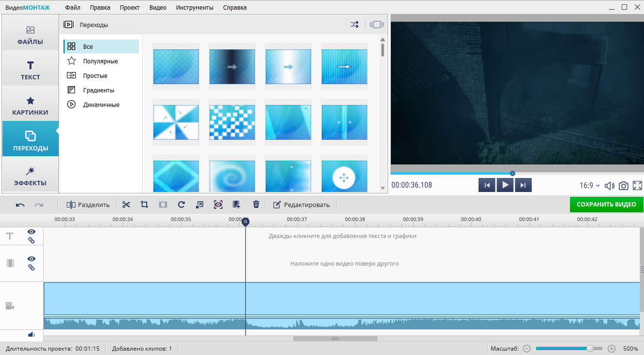Click the timeline playhead marker
The width and height of the screenshot is (644, 355).
(x=245, y=222)
